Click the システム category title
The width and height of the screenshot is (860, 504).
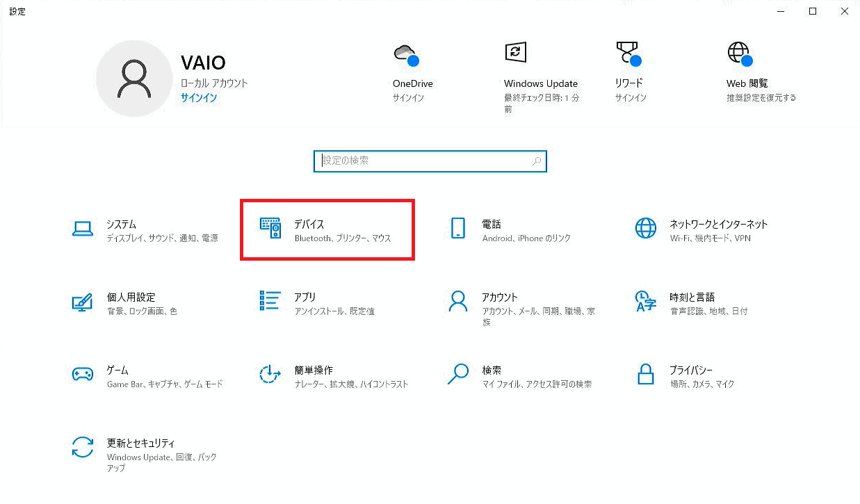122,225
